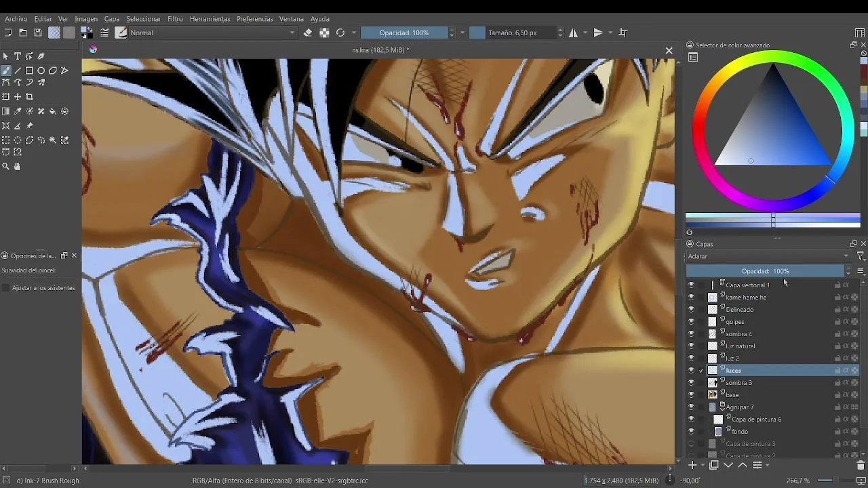Toggle vertical mirror tool
The width and height of the screenshot is (868, 488).
597,33
